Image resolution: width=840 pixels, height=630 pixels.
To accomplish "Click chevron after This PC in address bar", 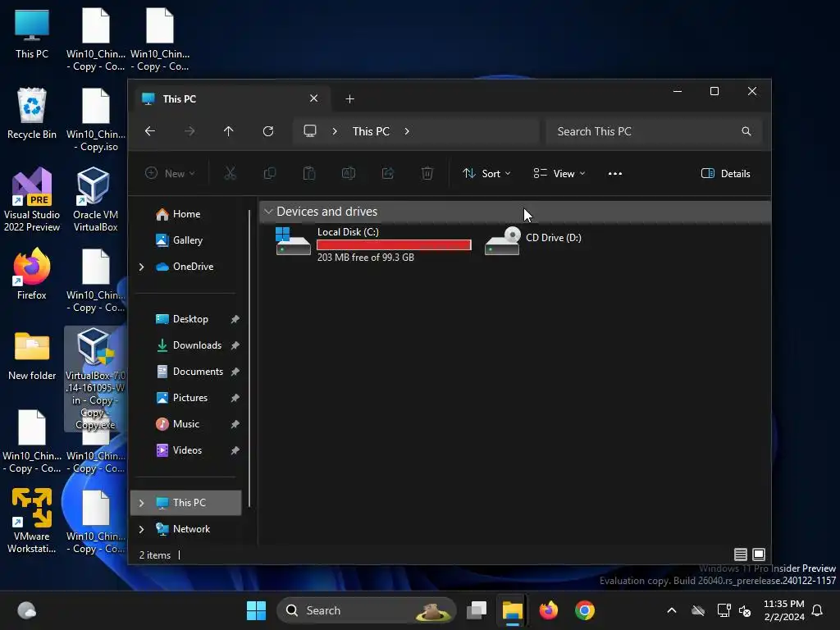I will click(407, 131).
